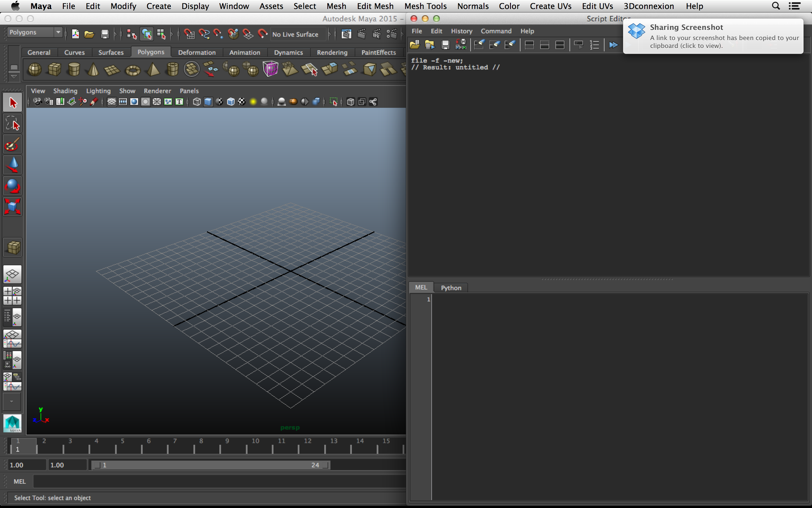Viewport: 812px width, 508px height.
Task: Expand the toolbox layout options arrow
Action: pyautogui.click(x=12, y=402)
